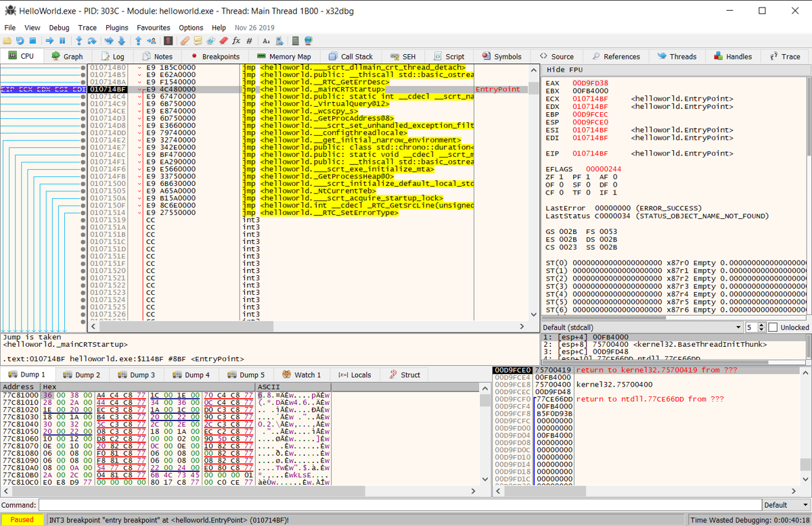
Task: Select the LastError (ERROR_SUCCESS) line
Action: [623, 208]
